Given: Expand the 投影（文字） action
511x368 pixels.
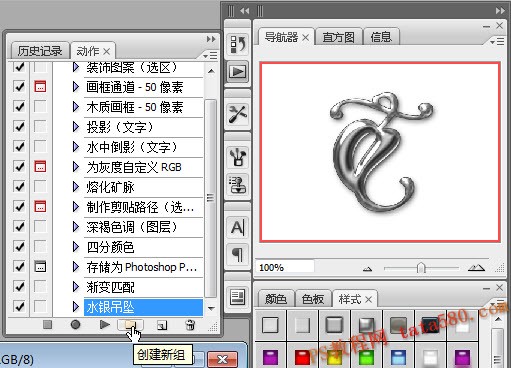Looking at the screenshot, I should pos(76,127).
